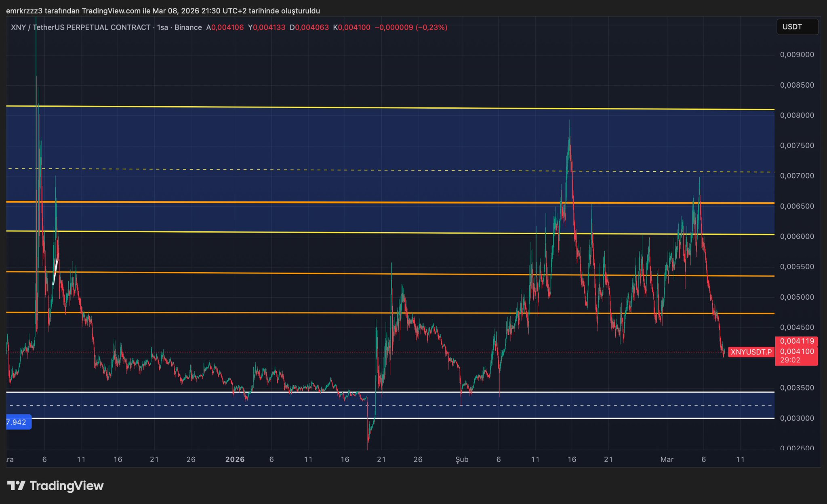Click the XNYUSDT.P symbol label
The height and width of the screenshot is (504, 827).
[751, 352]
